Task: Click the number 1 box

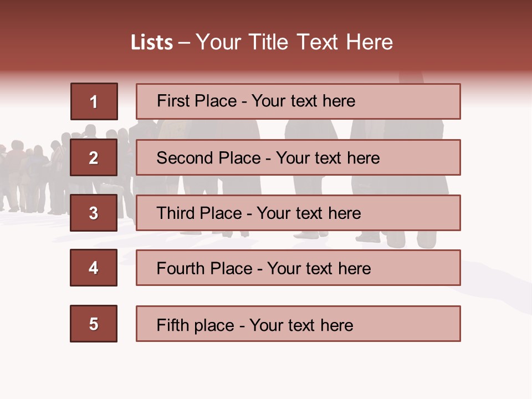Action: (94, 101)
